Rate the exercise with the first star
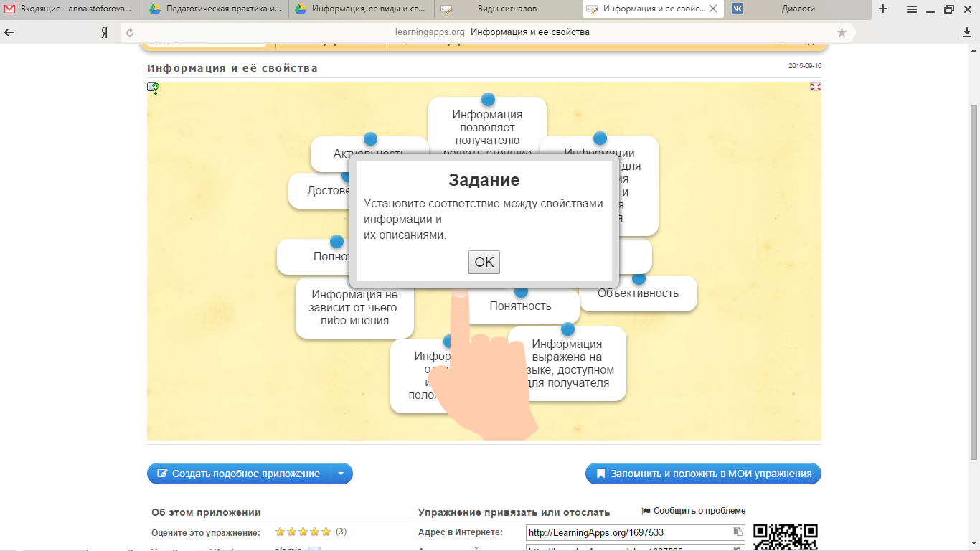The image size is (980, 551). point(281,532)
